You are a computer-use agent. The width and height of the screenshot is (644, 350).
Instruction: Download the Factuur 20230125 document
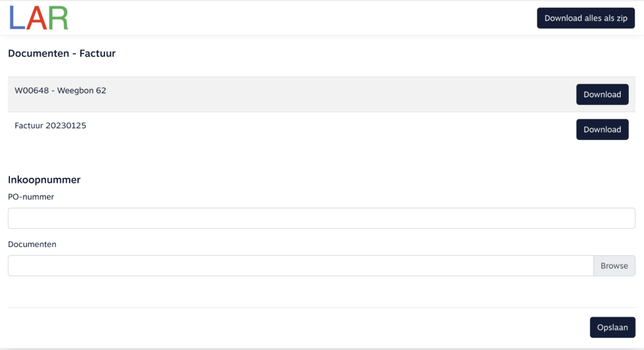pos(602,129)
